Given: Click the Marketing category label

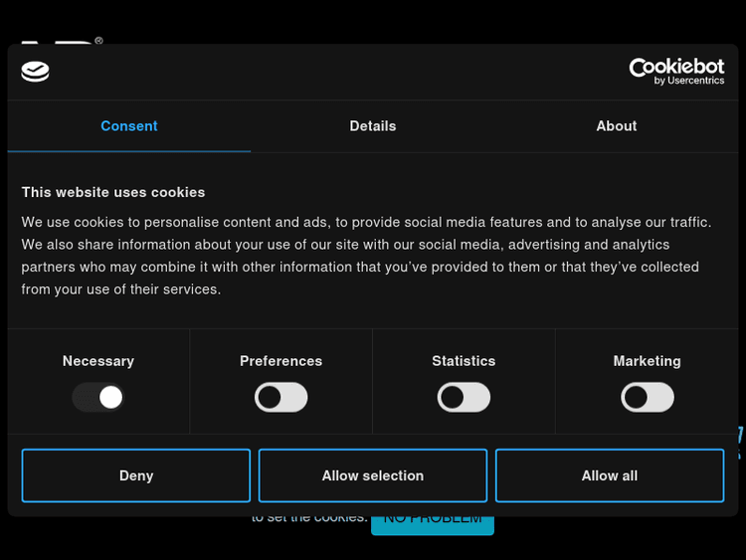Looking at the screenshot, I should [648, 361].
